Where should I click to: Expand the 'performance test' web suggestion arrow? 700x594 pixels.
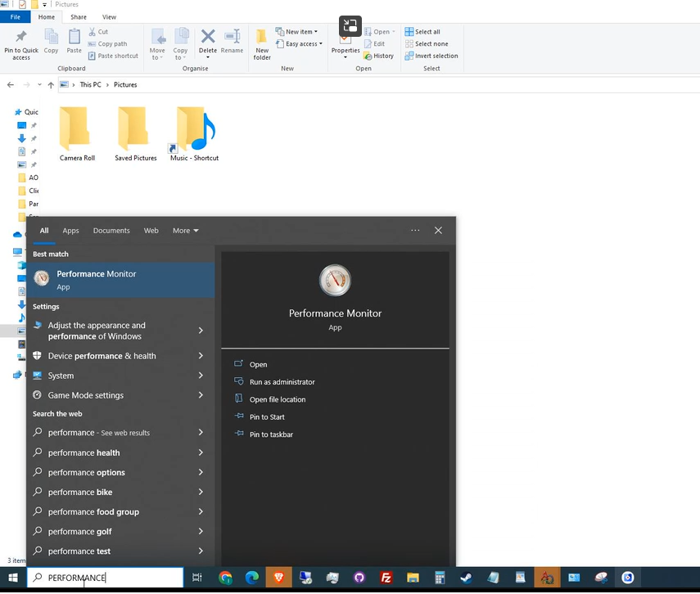(x=201, y=551)
